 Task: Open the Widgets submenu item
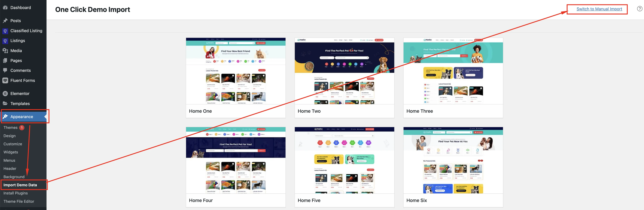(11, 152)
